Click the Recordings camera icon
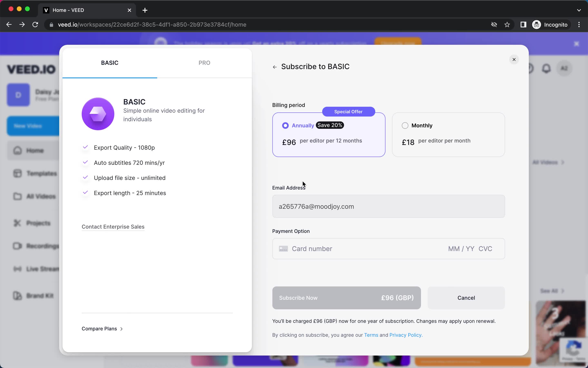The width and height of the screenshot is (588, 368). [x=18, y=246]
